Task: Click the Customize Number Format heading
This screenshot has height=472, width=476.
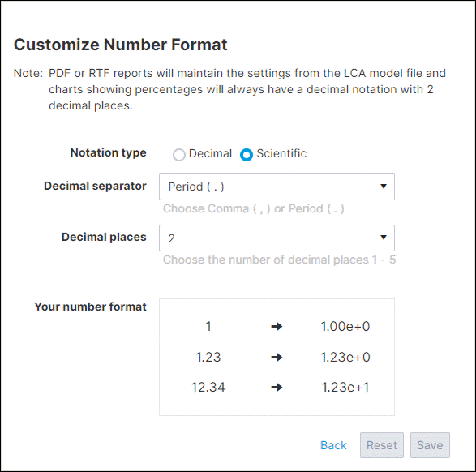Action: (121, 45)
